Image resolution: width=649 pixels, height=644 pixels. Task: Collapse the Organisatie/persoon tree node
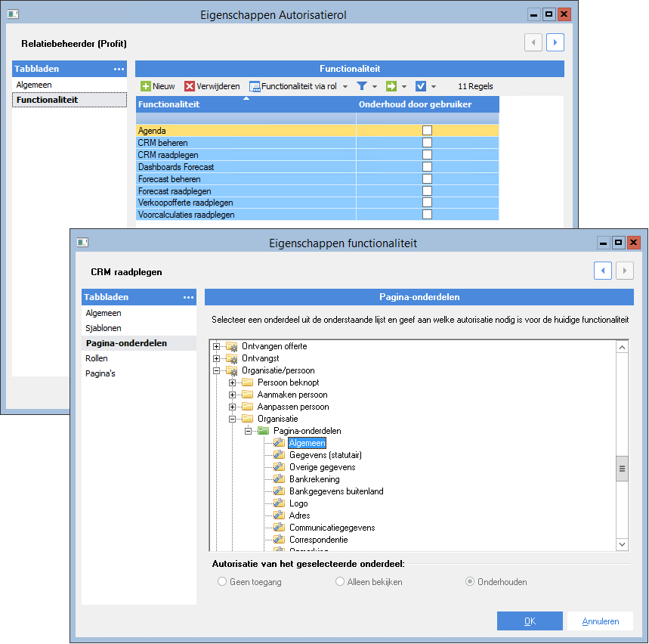click(218, 370)
